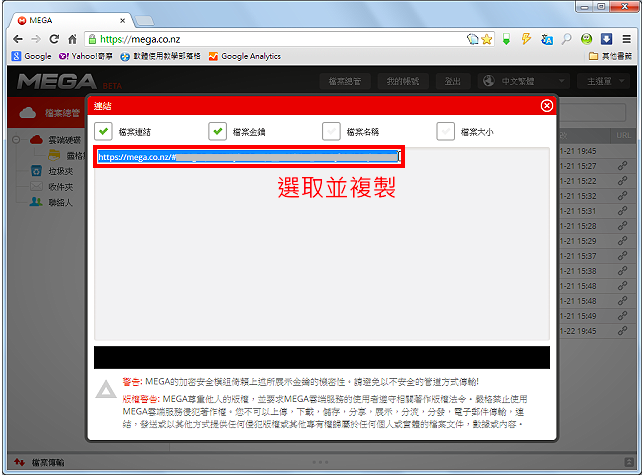Open the 檔案總管 top menu item
Viewport: 644px width, 475px height.
coord(345,81)
